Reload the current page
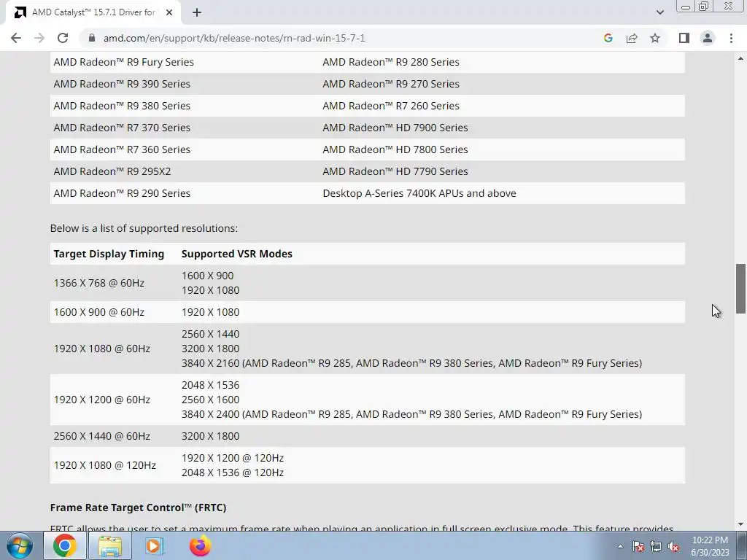This screenshot has height=560, width=747. pyautogui.click(x=63, y=38)
